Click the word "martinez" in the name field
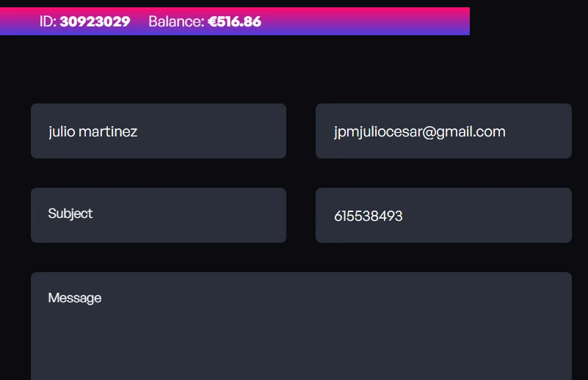Screen dimensions: 588x380 (x=108, y=132)
